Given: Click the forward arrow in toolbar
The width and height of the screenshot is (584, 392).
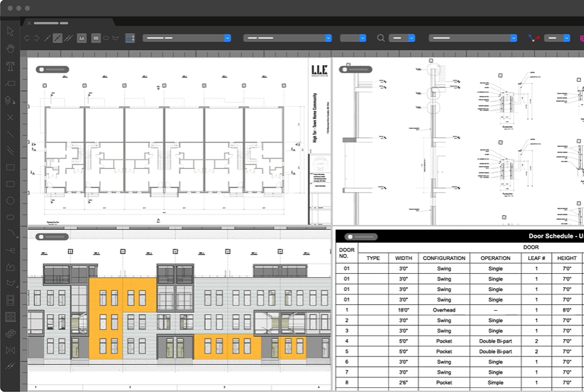Looking at the screenshot, I should tap(36, 38).
